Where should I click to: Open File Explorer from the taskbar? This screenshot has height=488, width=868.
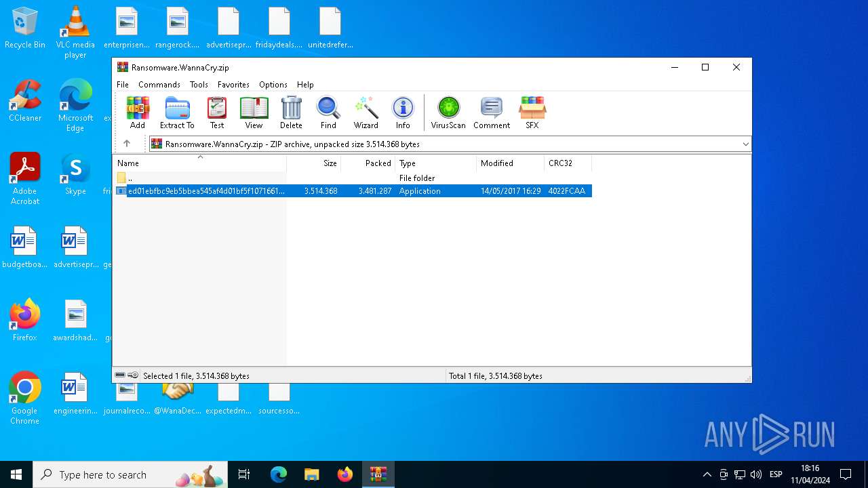coord(311,474)
